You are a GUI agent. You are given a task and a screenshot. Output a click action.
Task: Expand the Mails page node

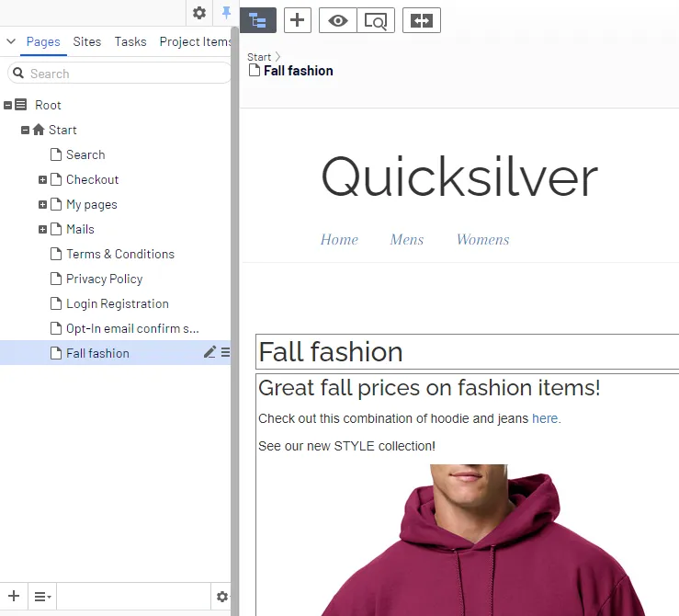coord(42,229)
